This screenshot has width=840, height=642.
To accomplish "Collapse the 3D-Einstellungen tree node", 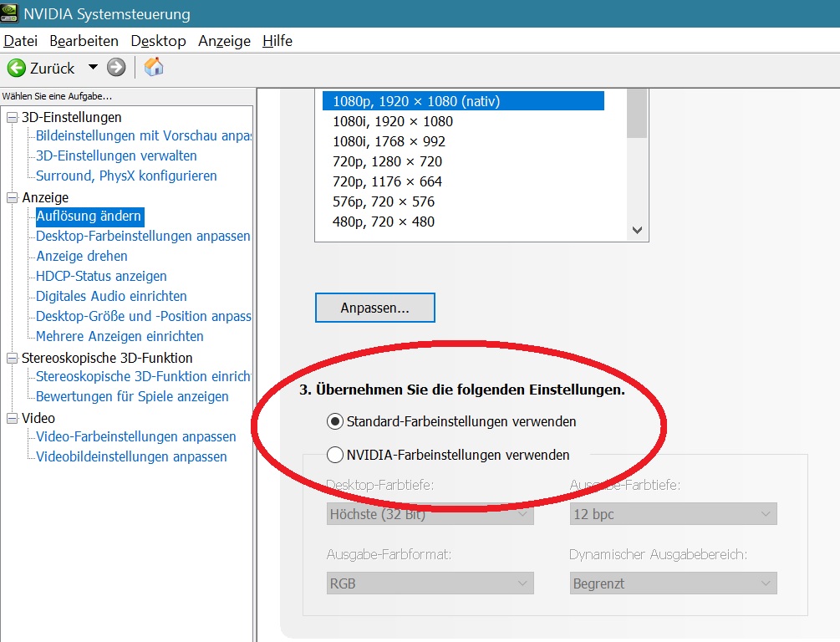I will pos(12,117).
